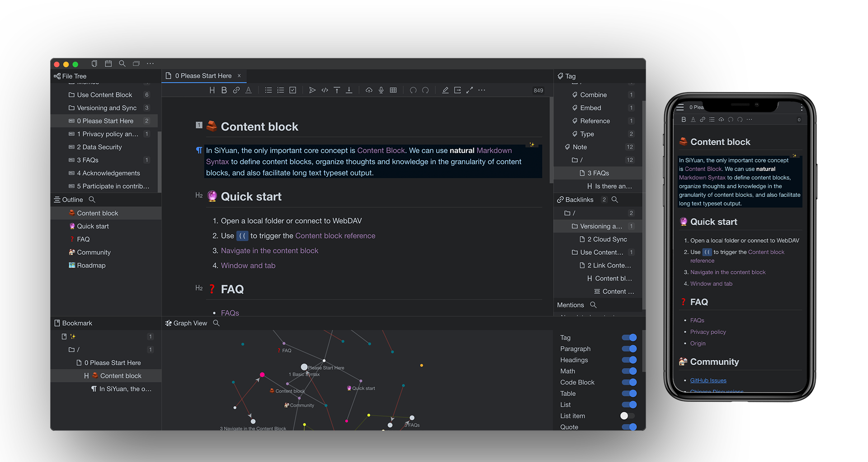
Task: Open the more menu in desktop editor toolbar
Action: (x=482, y=90)
